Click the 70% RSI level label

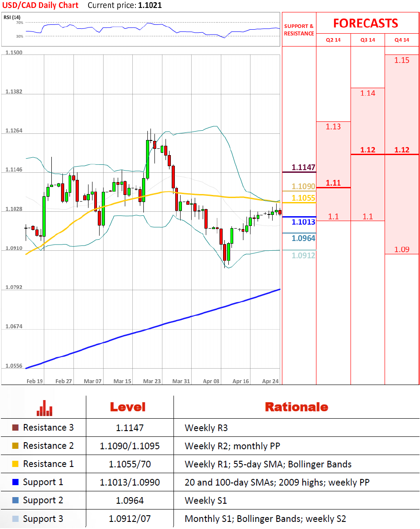coord(19,23)
